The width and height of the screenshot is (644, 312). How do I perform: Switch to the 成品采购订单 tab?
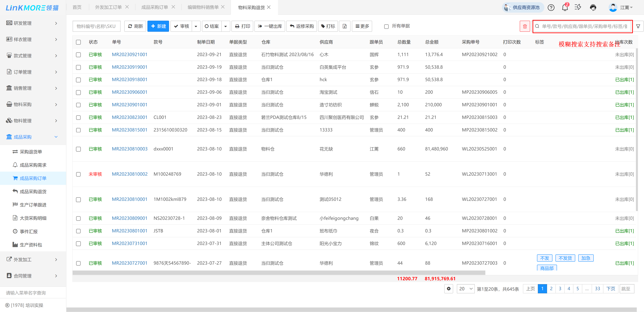coord(154,7)
